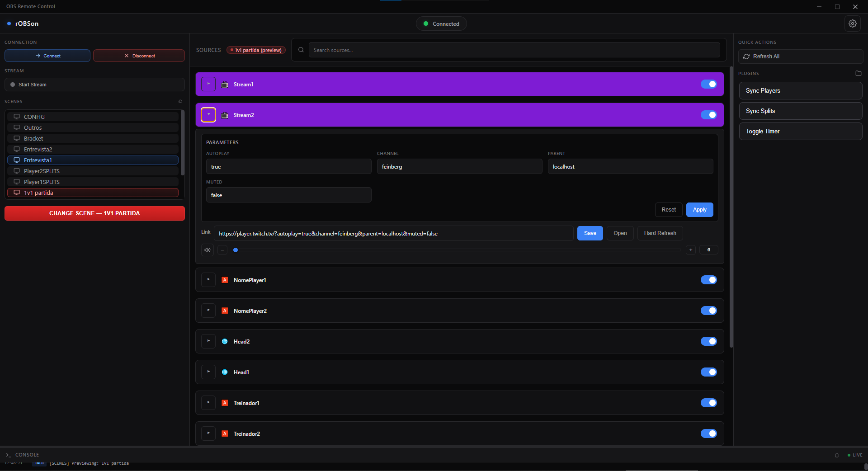Click Apply to confirm parameters
Screen dimensions: 868x471
(x=699, y=210)
